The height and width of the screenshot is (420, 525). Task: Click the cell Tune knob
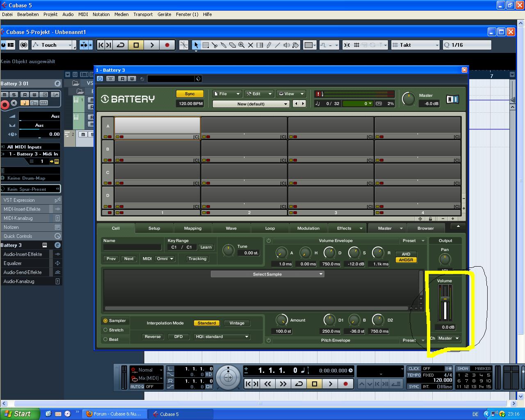click(x=228, y=250)
